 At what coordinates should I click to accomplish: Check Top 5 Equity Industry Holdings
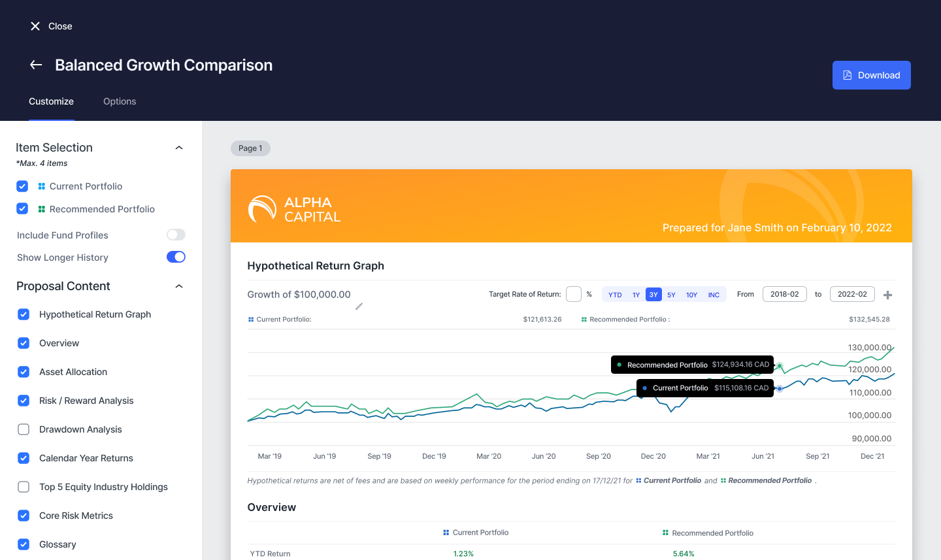pyautogui.click(x=24, y=487)
